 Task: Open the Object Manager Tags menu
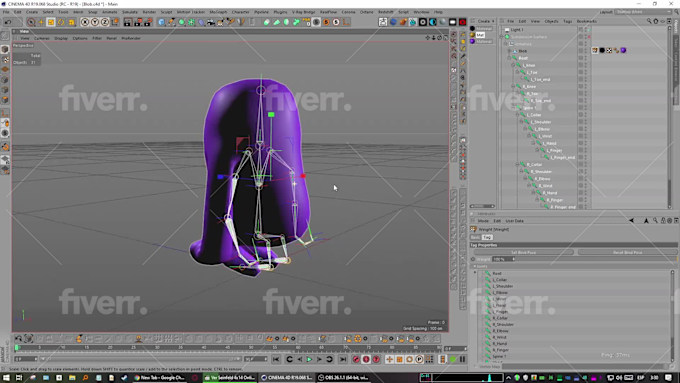(x=567, y=21)
